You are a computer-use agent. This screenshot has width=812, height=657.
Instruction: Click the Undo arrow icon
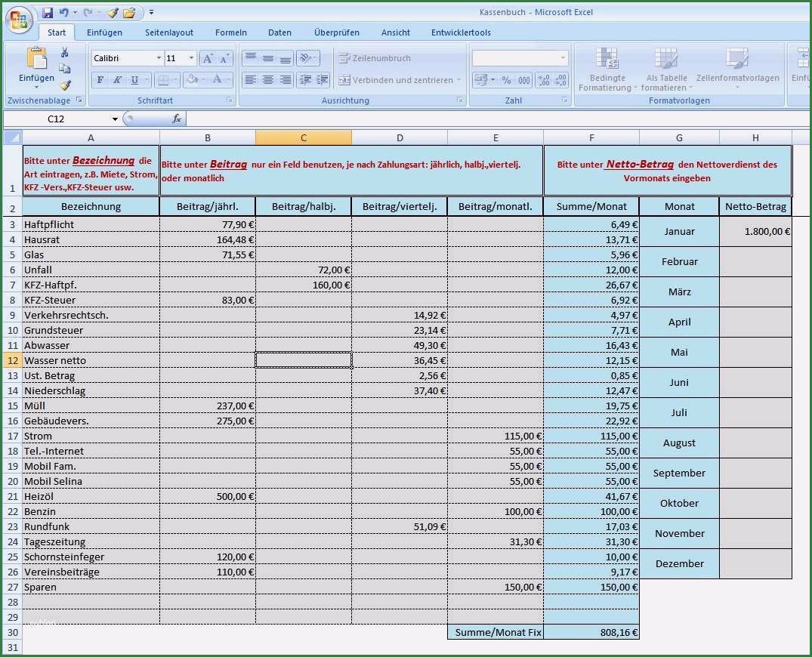coord(64,13)
